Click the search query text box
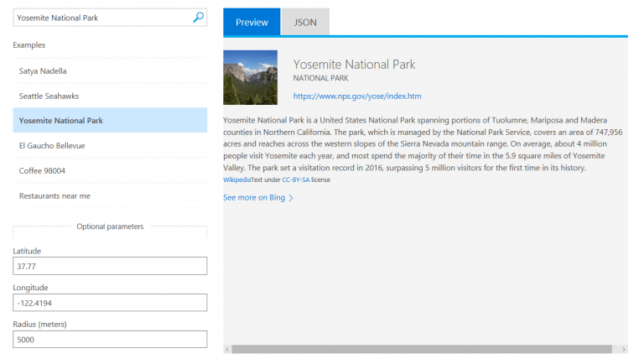 pos(101,16)
